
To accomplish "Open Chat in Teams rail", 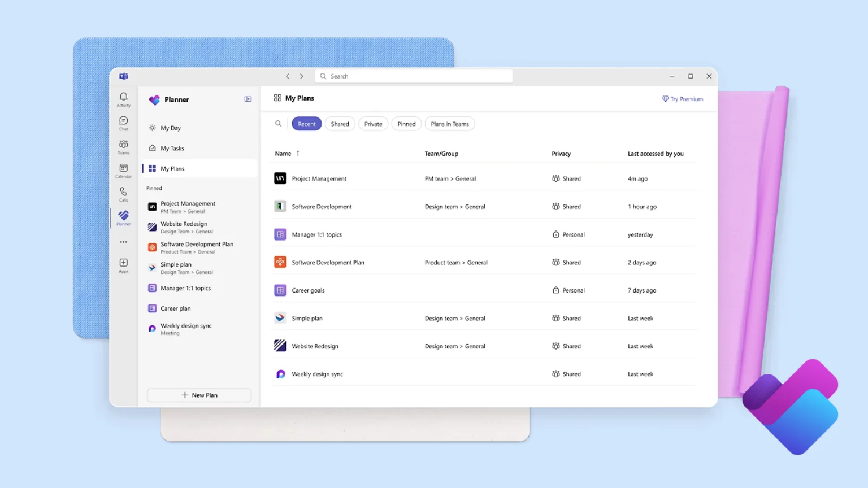I will pos(123,123).
